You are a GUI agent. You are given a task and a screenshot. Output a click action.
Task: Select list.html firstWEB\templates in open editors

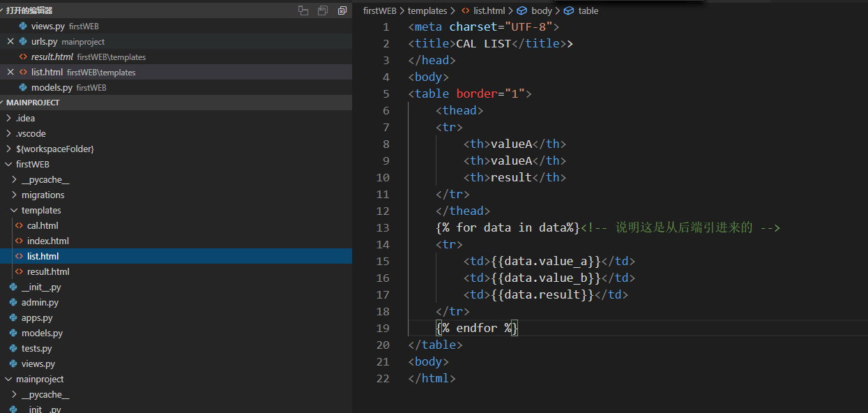coord(176,72)
